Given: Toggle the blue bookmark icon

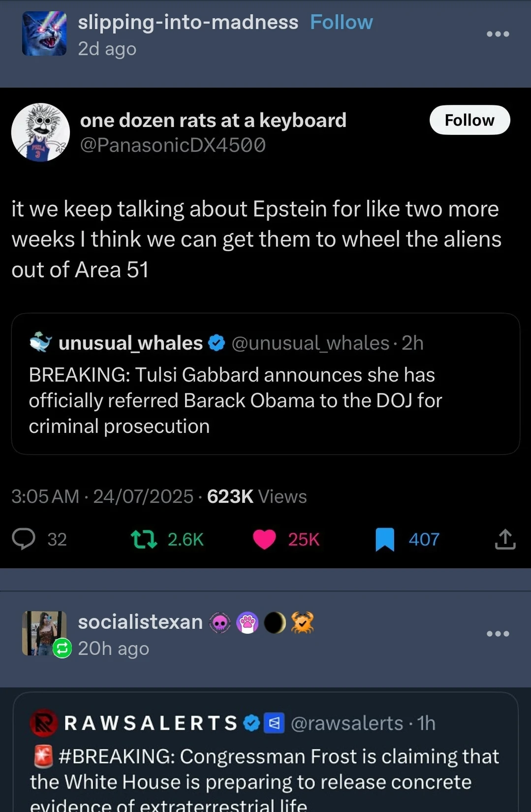Looking at the screenshot, I should 385,539.
